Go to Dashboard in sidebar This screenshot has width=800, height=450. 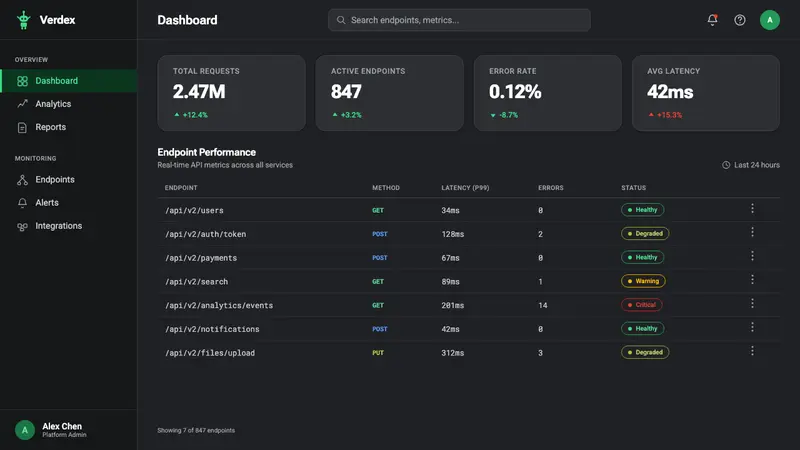tap(69, 81)
